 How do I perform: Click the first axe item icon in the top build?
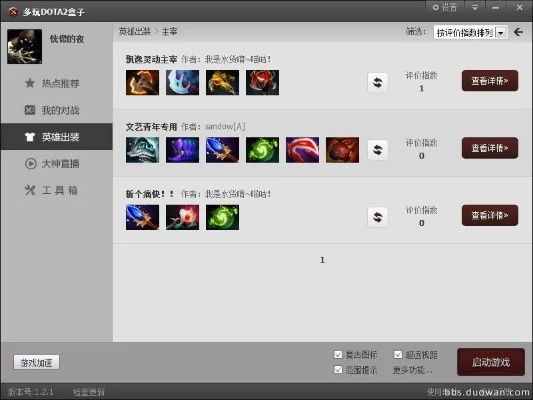142,83
